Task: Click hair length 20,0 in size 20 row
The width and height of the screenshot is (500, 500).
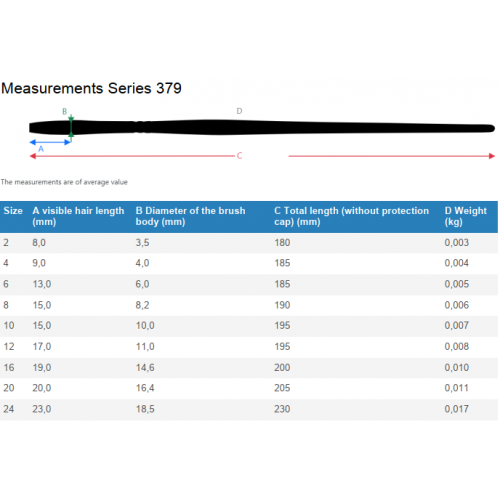Action: tap(42, 388)
